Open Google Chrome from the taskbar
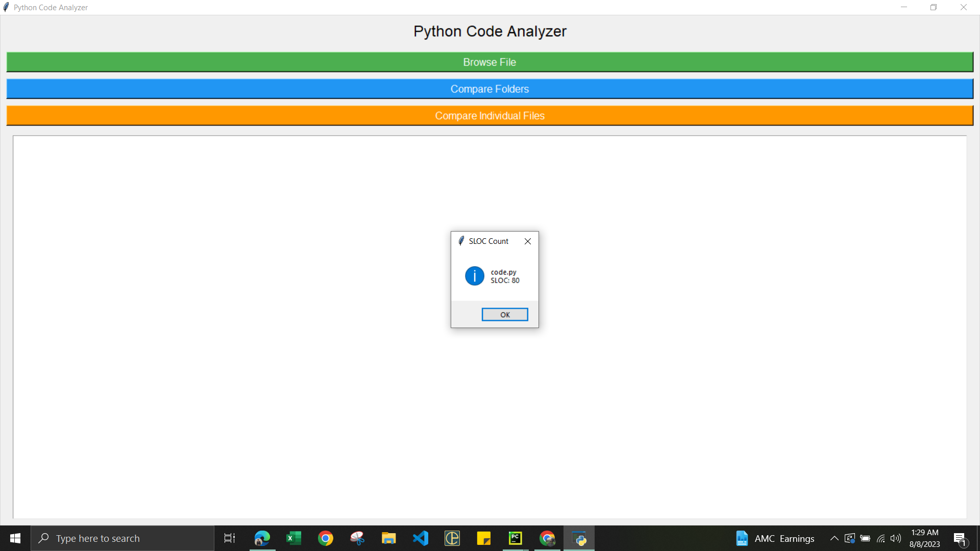The image size is (980, 551). pos(326,538)
